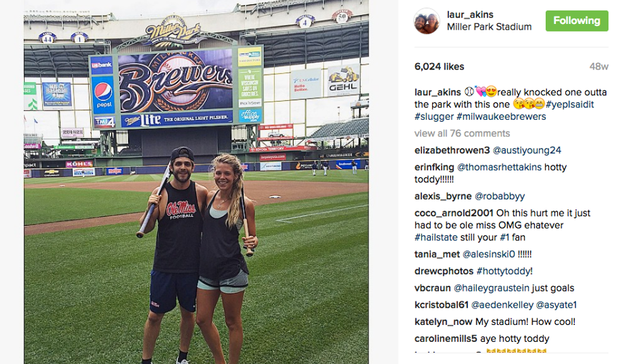Open mention @austiyoung24

point(527,150)
